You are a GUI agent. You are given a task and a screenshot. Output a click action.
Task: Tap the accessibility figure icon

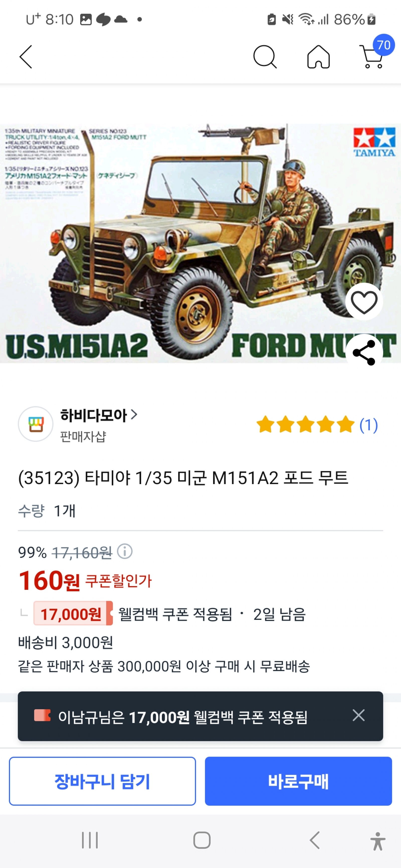378,841
